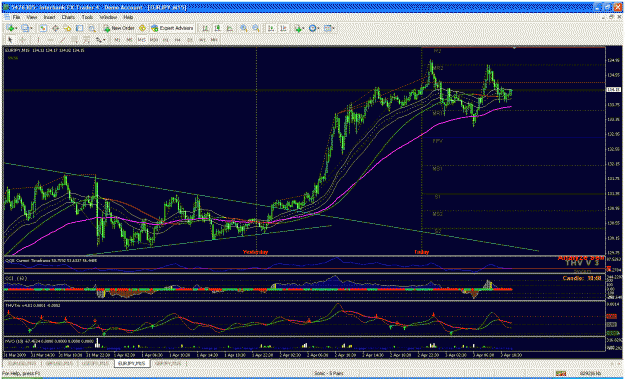Select the Vertical Line drawing tool

(38, 39)
